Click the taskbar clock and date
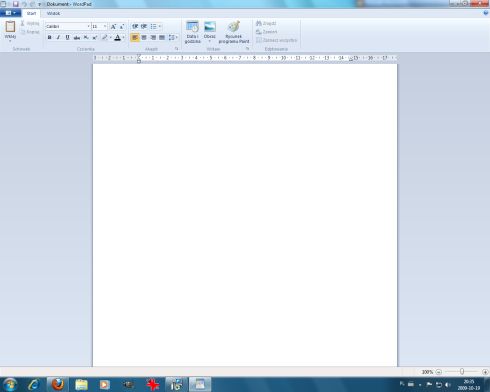The image size is (490, 392). pyautogui.click(x=469, y=385)
